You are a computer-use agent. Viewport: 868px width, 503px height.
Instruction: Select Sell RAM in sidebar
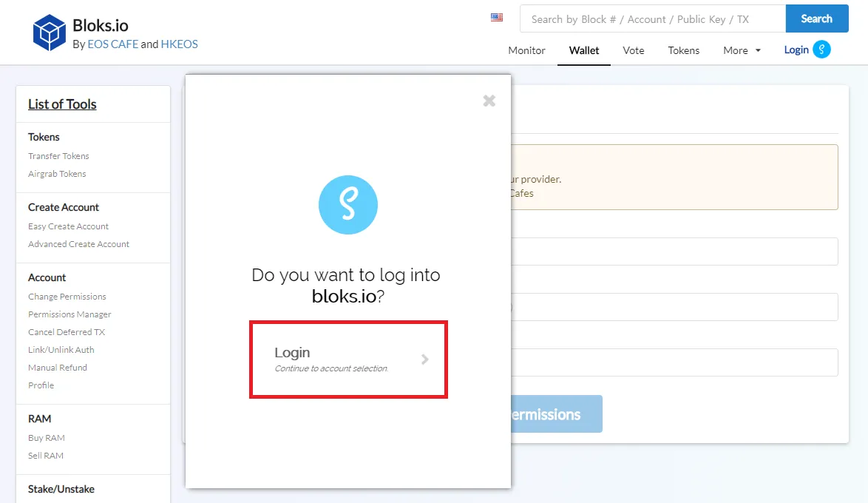pyautogui.click(x=46, y=456)
